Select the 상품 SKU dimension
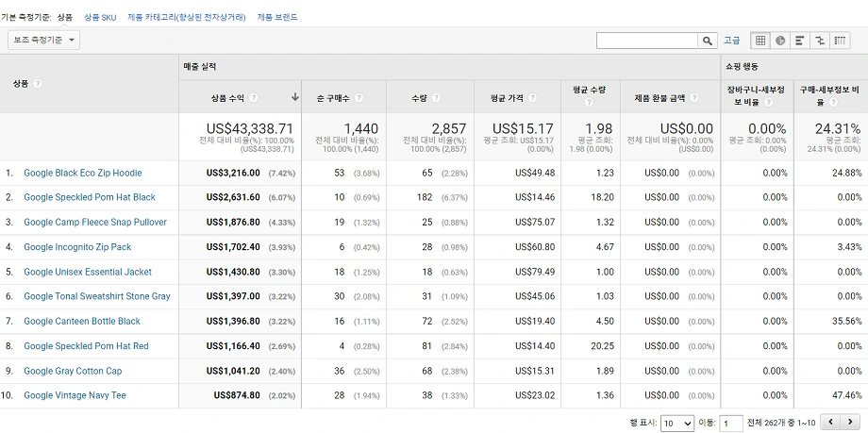Image resolution: width=868 pixels, height=433 pixels. click(x=100, y=17)
